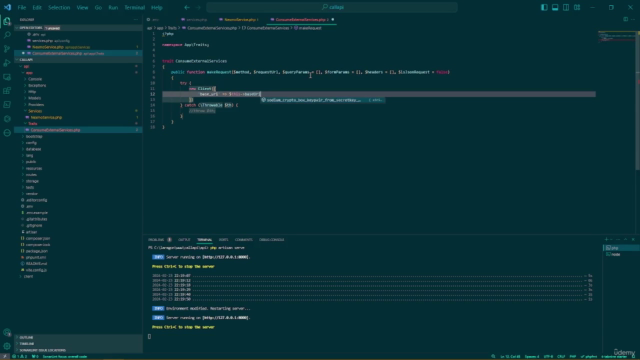This screenshot has width=640, height=360.
Task: Open the Edit menu
Action: click(x=37, y=7)
